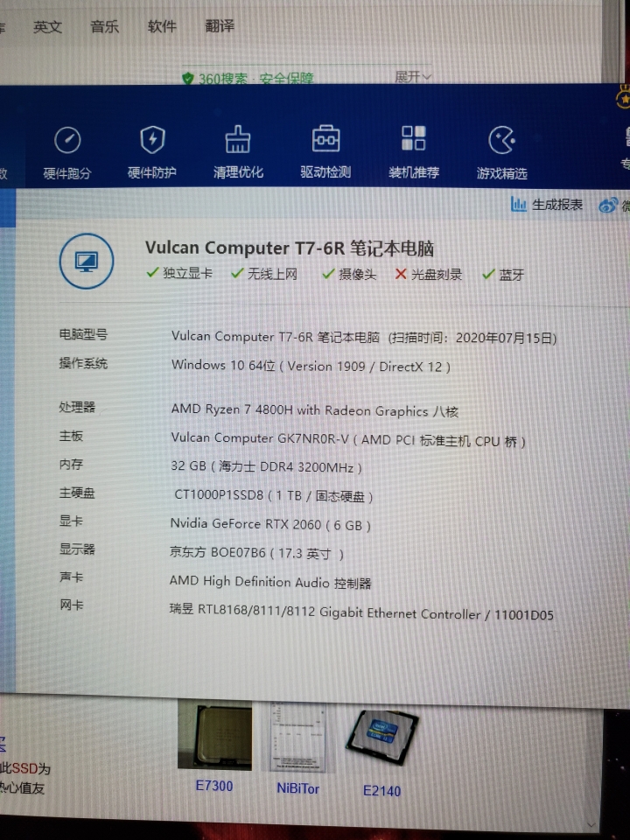Click the 主硬盘 row label
Image resolution: width=630 pixels, height=840 pixels.
coord(77,493)
